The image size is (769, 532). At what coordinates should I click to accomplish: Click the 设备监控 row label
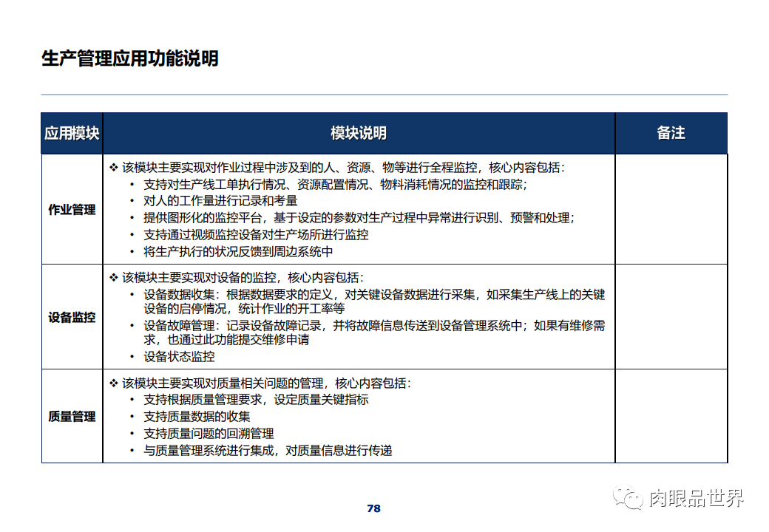pyautogui.click(x=72, y=318)
